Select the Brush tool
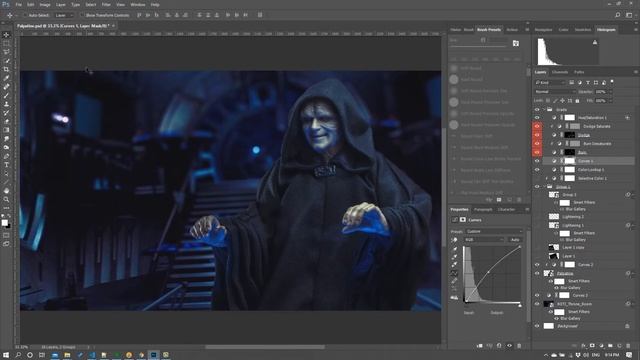The width and height of the screenshot is (640, 360). pyautogui.click(x=6, y=96)
